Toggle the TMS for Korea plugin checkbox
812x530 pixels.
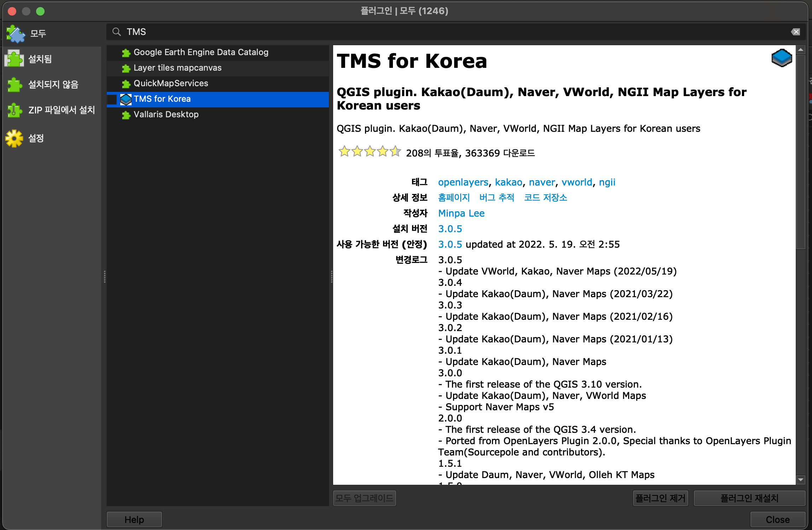tap(112, 99)
